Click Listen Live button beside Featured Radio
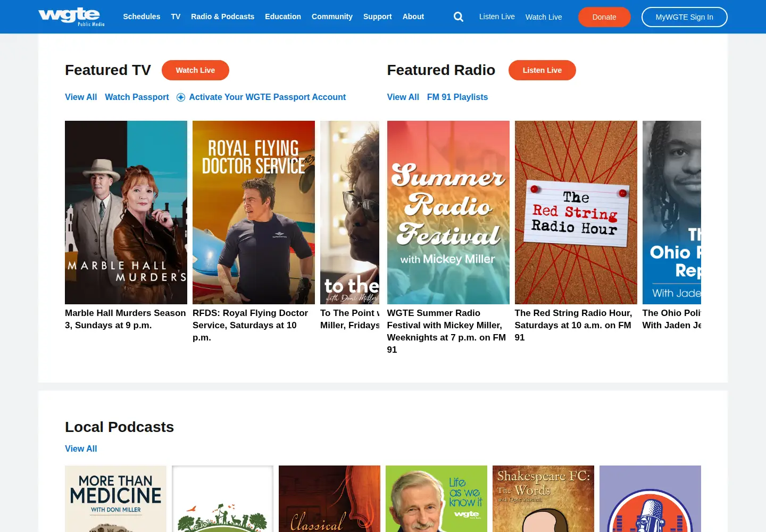Viewport: 766px width, 532px height. (542, 70)
